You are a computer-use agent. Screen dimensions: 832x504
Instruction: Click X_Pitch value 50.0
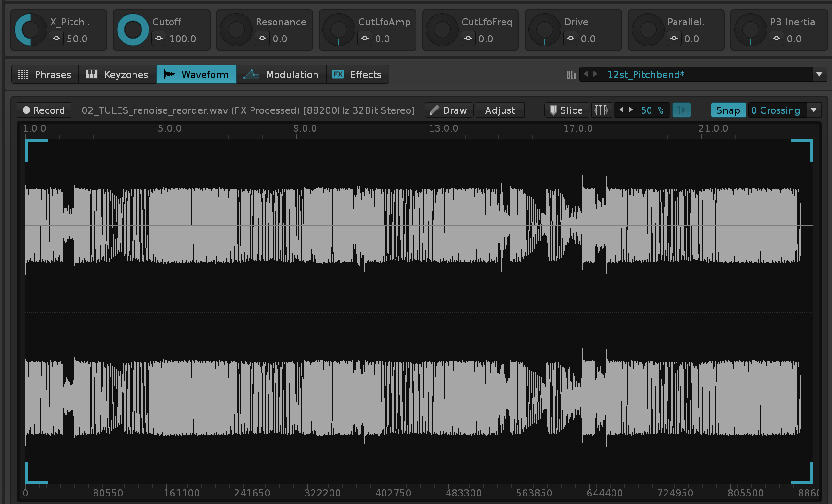coord(77,39)
